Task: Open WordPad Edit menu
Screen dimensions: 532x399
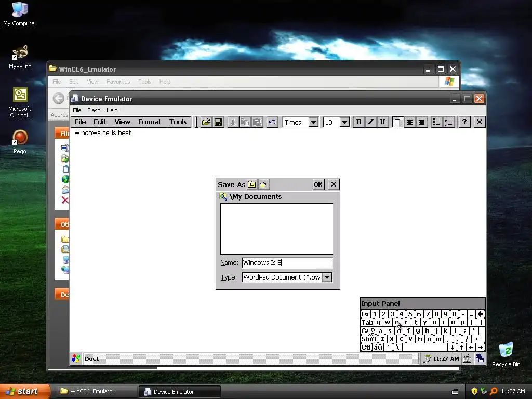Action: pos(100,122)
